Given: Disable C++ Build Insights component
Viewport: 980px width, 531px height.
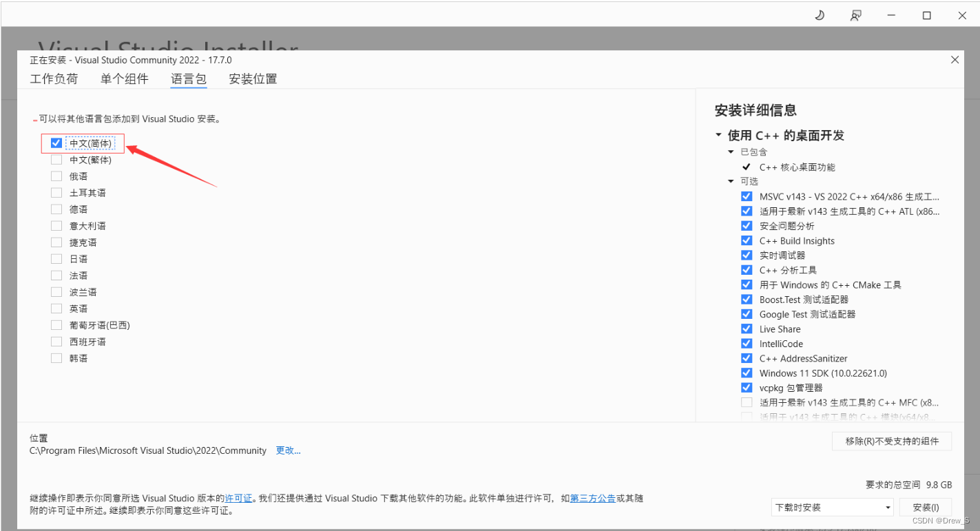Looking at the screenshot, I should (x=747, y=240).
